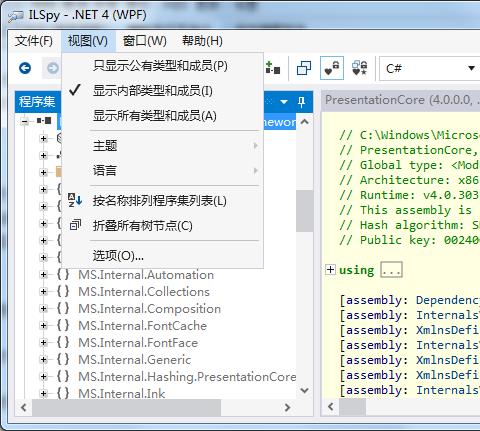The image size is (480, 431).
Task: Select MS.Internal.Automation tree item
Action: pyautogui.click(x=146, y=275)
